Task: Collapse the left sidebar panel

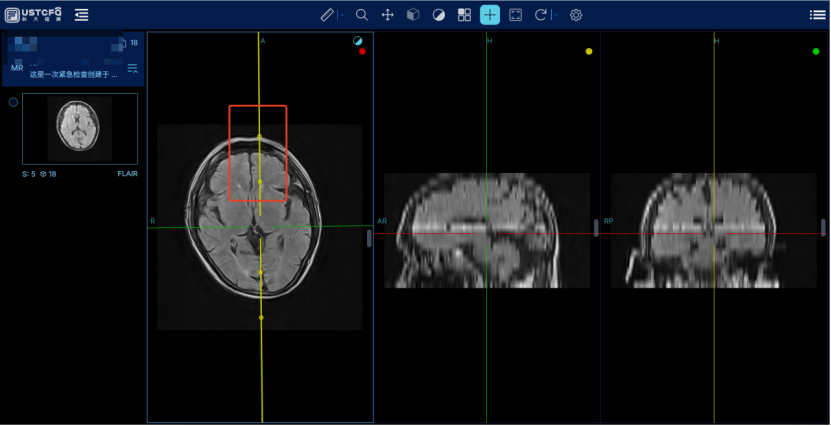Action: 81,15
